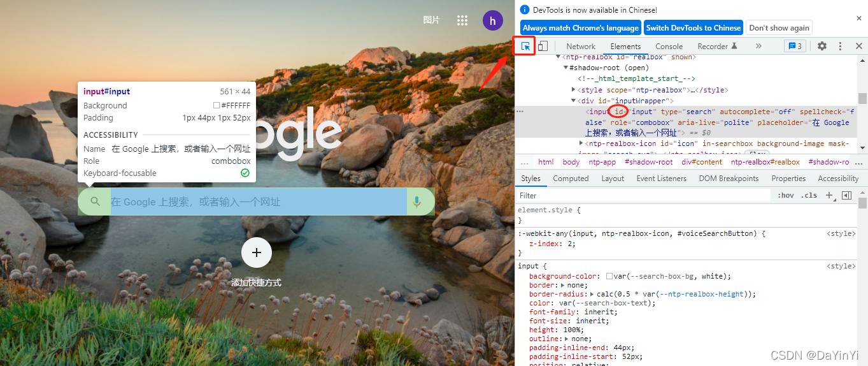Click the voice search microphone icon
This screenshot has height=366, width=868.
416,201
